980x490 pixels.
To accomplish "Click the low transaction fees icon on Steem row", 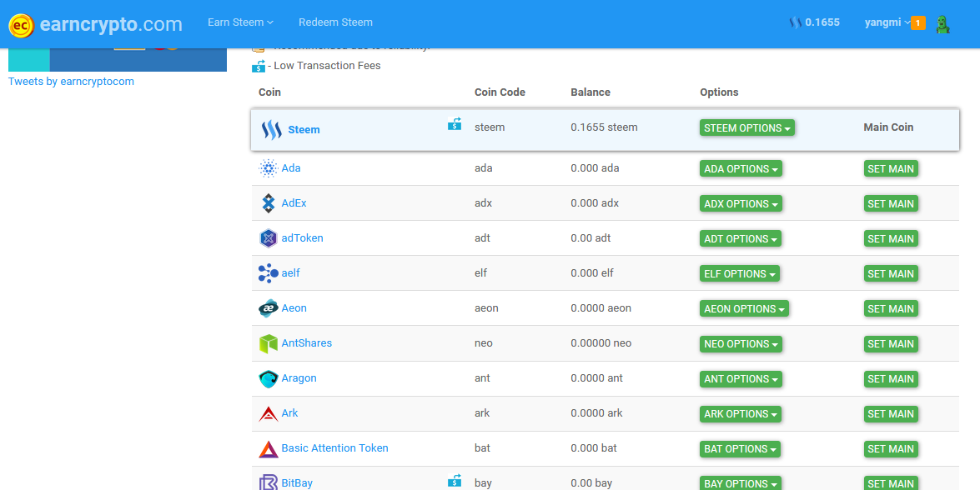I will pos(455,122).
